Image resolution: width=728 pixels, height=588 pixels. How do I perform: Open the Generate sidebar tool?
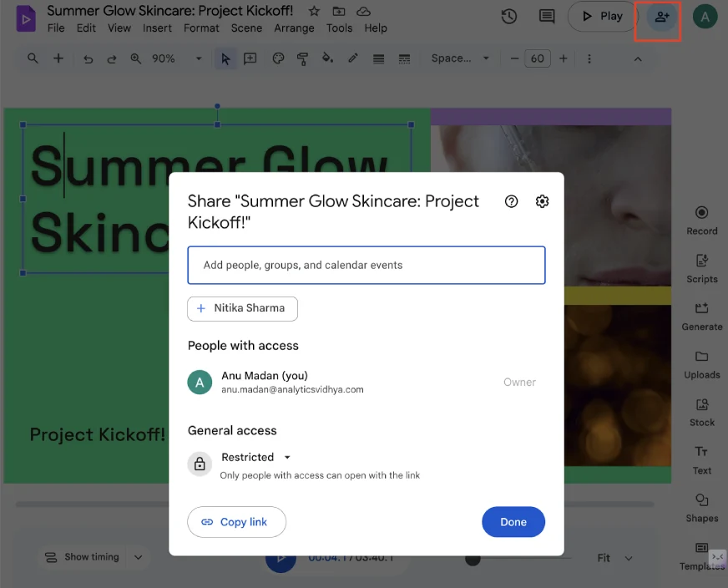[701, 317]
